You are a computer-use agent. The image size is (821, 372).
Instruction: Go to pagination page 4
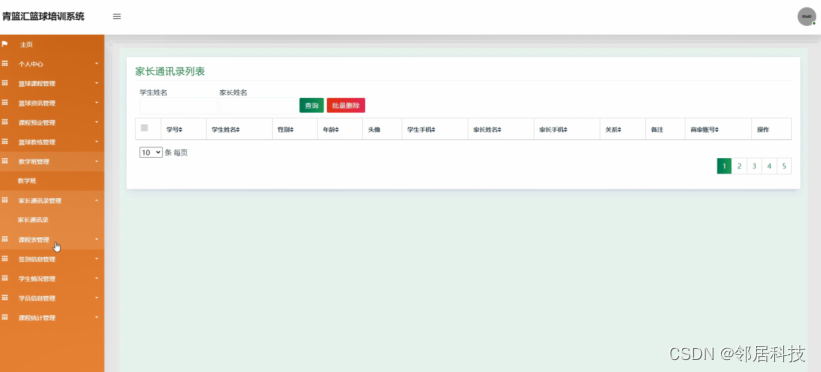pos(769,166)
